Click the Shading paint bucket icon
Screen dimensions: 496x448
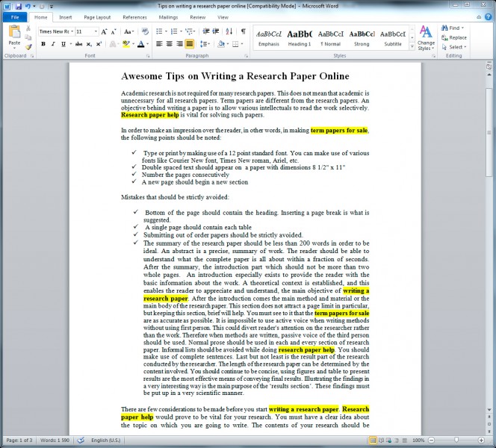click(x=221, y=44)
